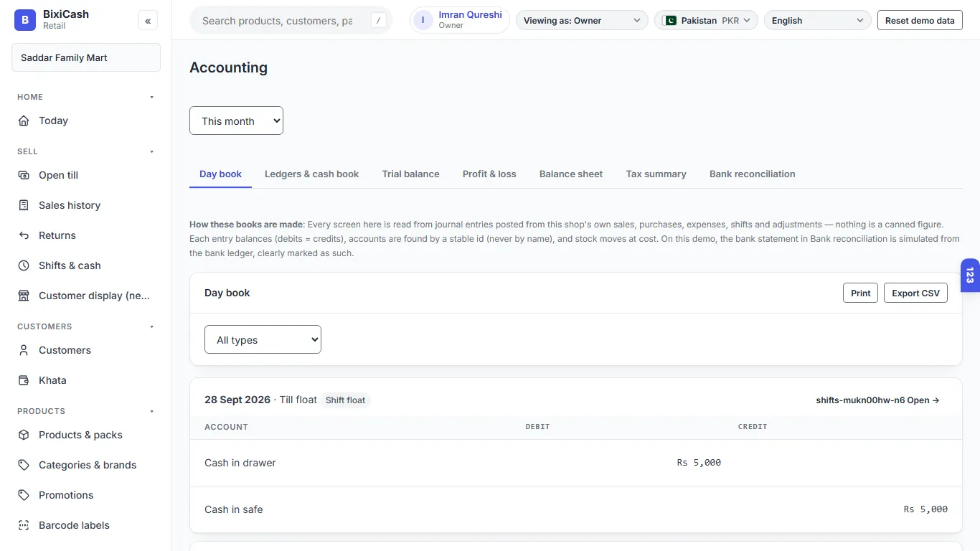
Task: Switch to the Tax summary tab
Action: point(656,174)
